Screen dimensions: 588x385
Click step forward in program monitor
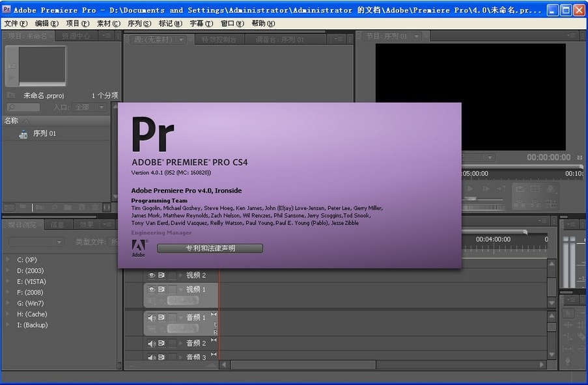pos(486,189)
